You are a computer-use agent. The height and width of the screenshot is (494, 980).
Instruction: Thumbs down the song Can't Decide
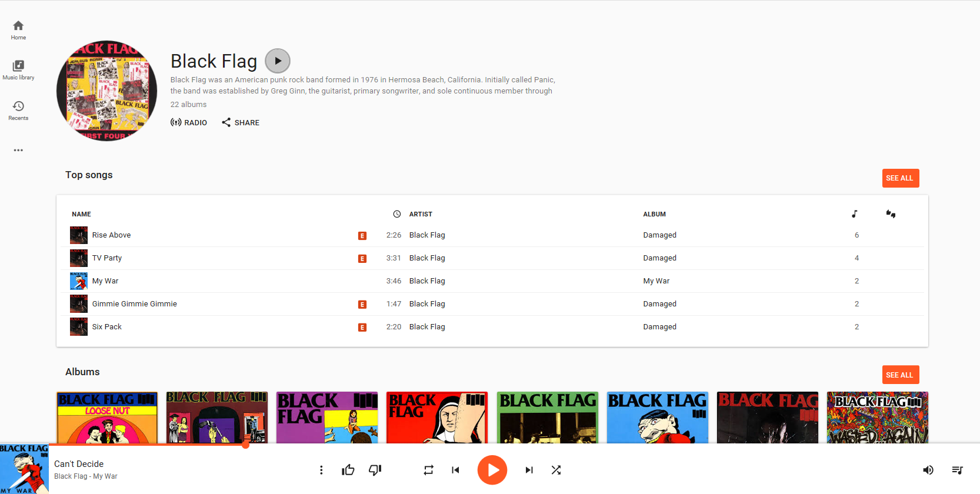375,470
